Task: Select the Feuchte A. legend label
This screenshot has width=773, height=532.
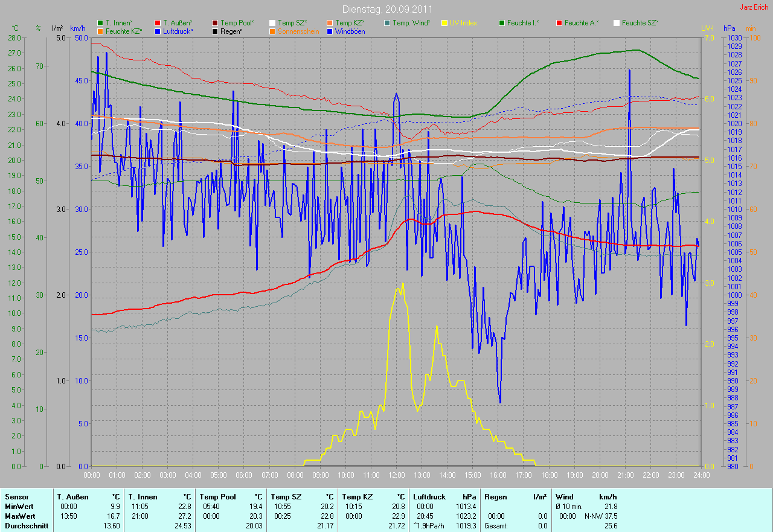Action: [x=581, y=23]
